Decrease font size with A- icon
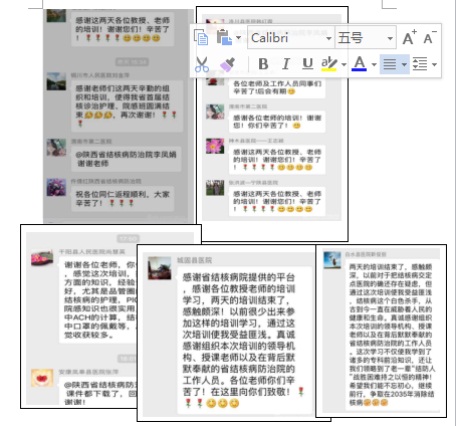 coord(430,37)
